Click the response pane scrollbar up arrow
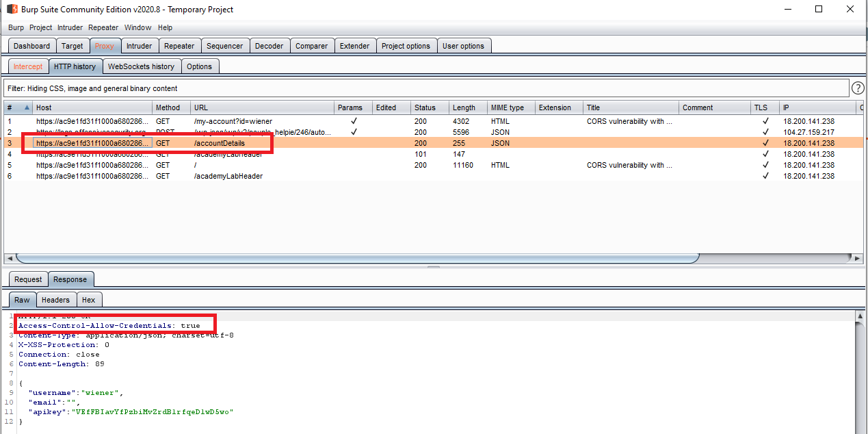The width and height of the screenshot is (868, 434). (860, 317)
